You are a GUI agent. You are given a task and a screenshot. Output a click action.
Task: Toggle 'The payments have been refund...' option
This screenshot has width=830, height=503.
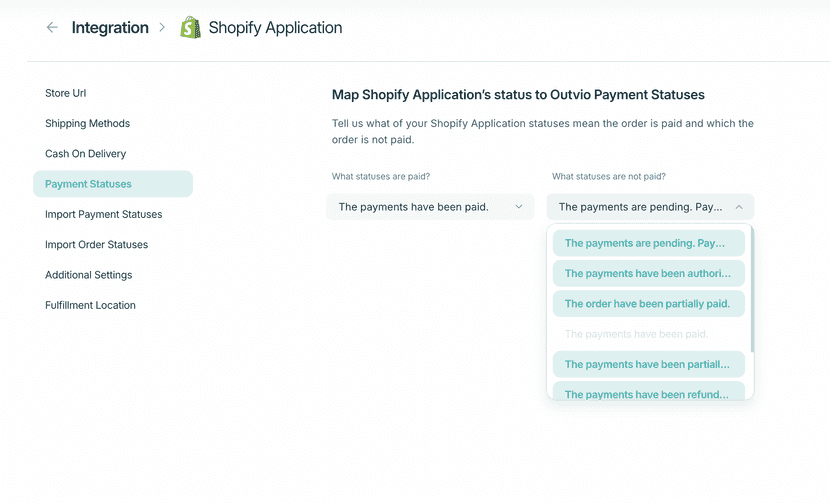coord(648,394)
